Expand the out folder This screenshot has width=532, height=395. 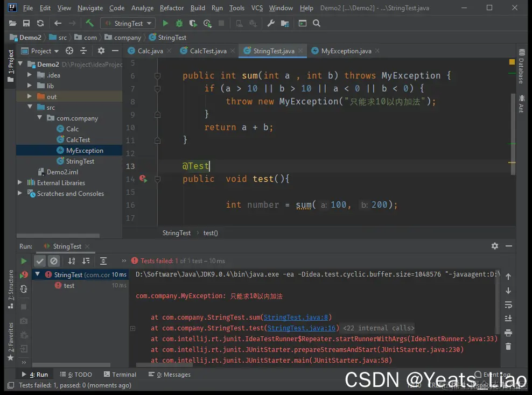point(30,96)
